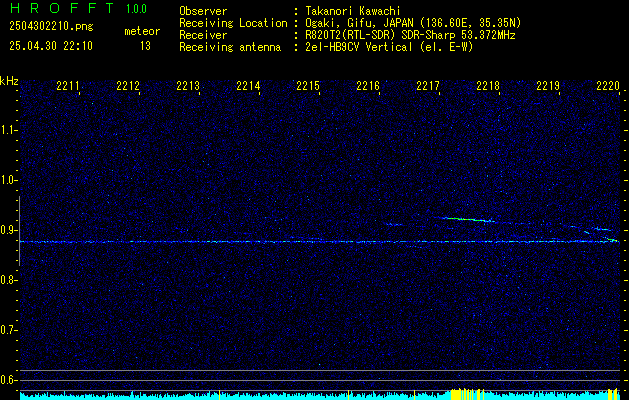Click the meteor label
The height and width of the screenshot is (400, 629).
click(x=142, y=31)
